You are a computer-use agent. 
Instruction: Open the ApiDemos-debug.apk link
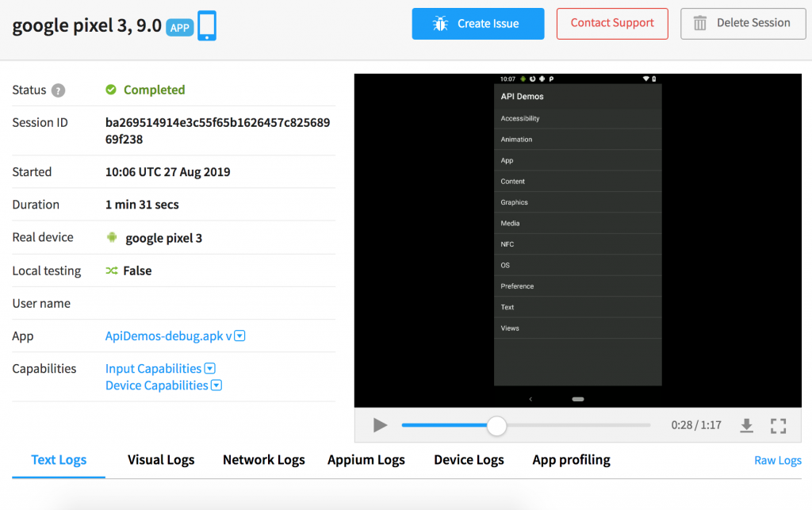[168, 336]
